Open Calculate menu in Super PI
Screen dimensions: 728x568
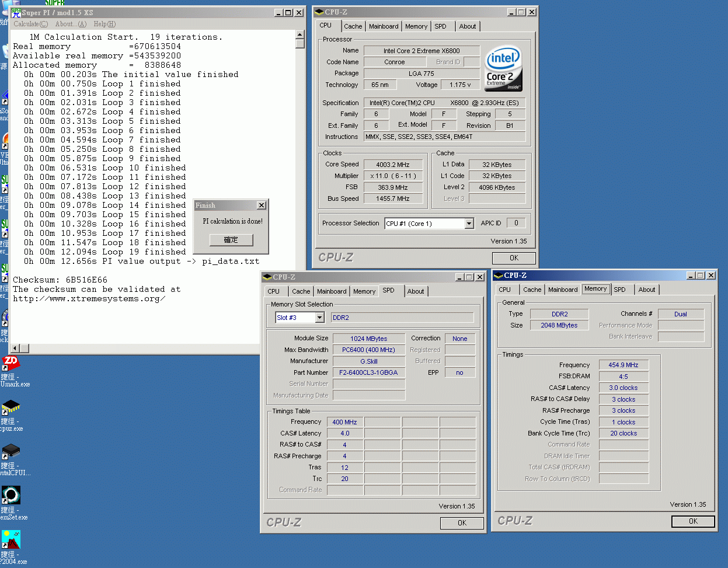[31, 24]
